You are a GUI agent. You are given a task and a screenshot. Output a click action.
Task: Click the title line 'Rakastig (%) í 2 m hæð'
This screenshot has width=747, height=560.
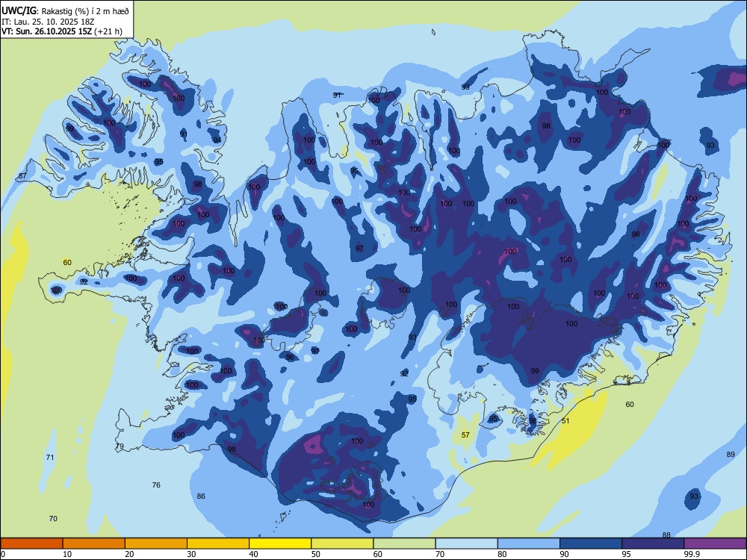click(85, 11)
